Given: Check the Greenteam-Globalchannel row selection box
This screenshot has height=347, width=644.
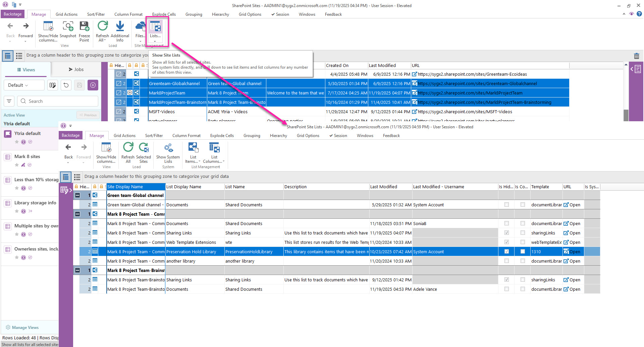Looking at the screenshot, I should click(118, 83).
